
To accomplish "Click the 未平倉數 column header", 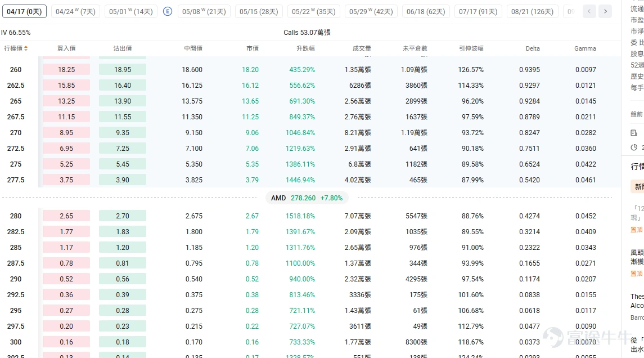I will click(x=415, y=48).
